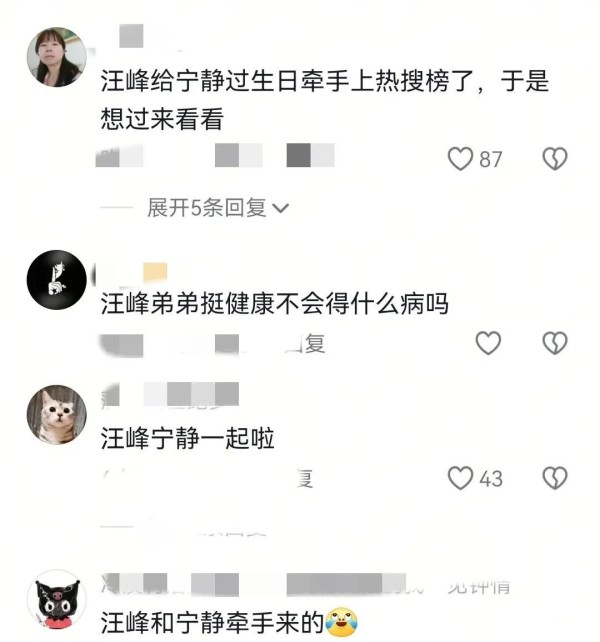Viewport: 600px width, 642px height.
Task: Tap broken-heart dislike on the 87-likes comment
Action: [x=555, y=158]
